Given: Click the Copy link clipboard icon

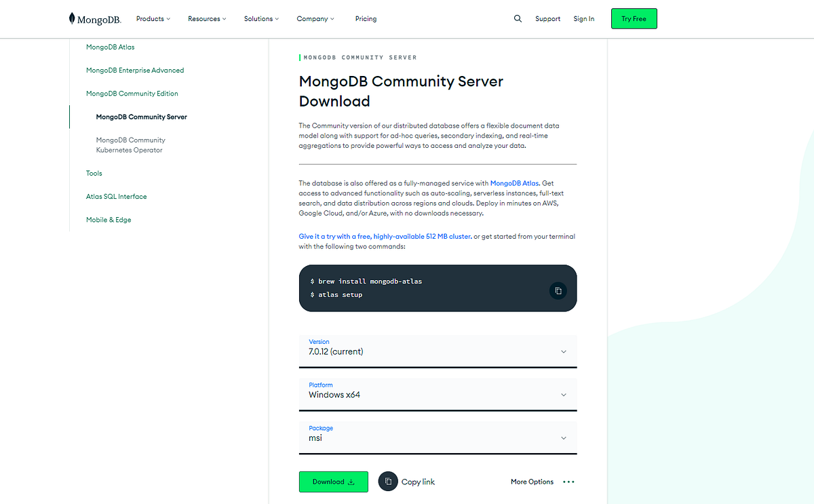Looking at the screenshot, I should tap(387, 481).
